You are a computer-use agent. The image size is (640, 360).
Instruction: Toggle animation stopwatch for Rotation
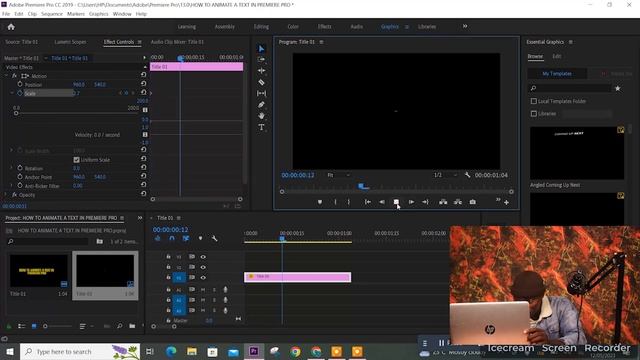[x=20, y=168]
